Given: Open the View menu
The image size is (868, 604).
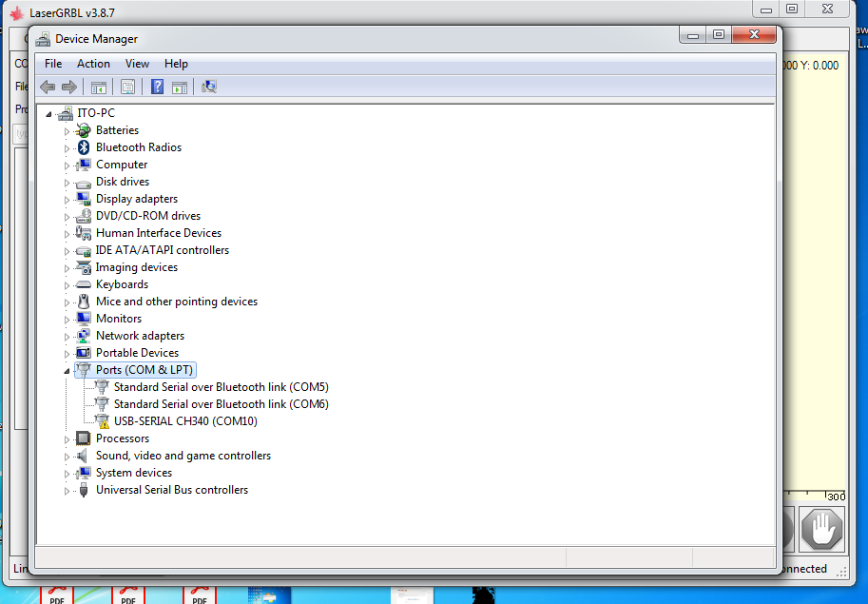Looking at the screenshot, I should coord(137,64).
